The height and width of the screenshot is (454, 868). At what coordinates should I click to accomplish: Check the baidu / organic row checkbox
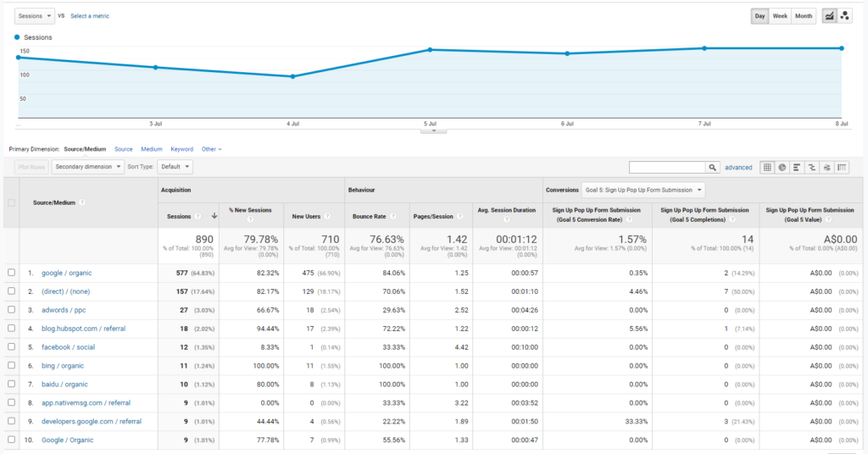click(11, 384)
